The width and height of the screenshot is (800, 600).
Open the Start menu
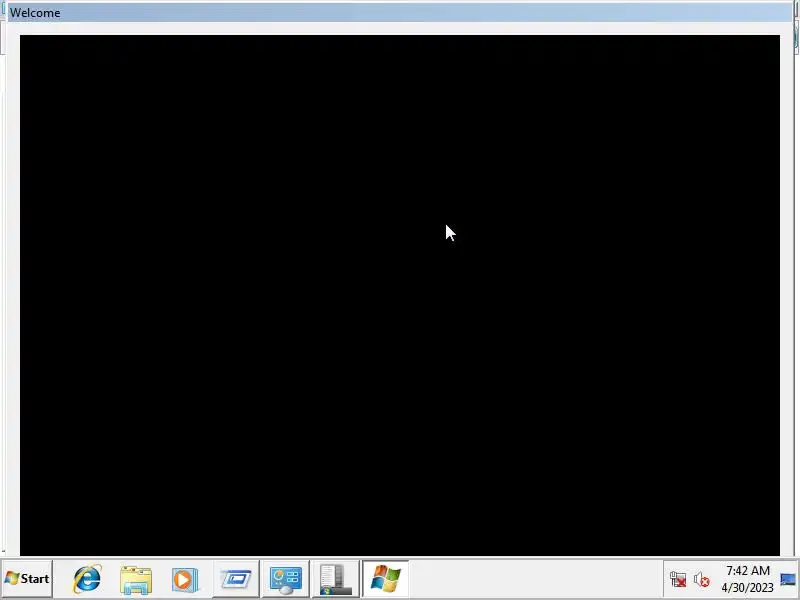point(27,579)
